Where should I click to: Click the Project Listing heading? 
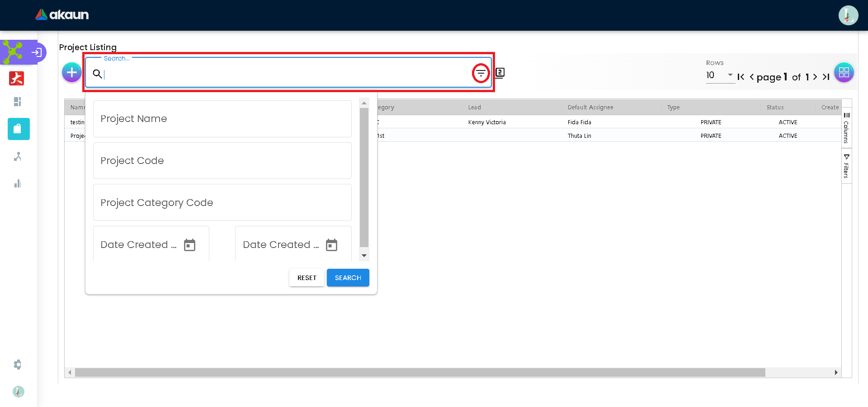click(88, 47)
